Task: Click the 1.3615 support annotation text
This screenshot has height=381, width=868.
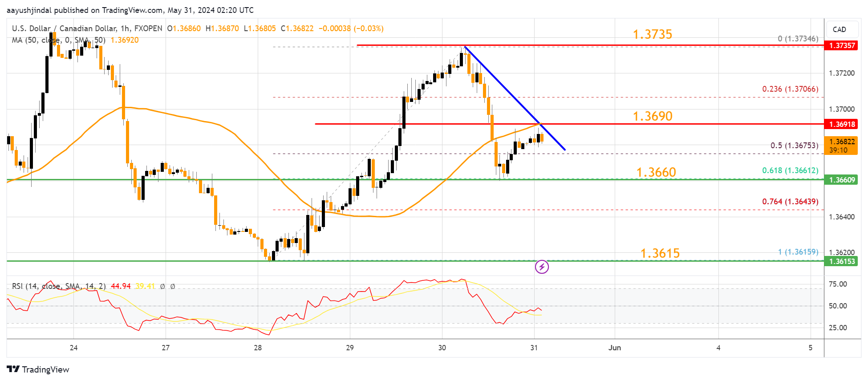Action: coord(660,253)
